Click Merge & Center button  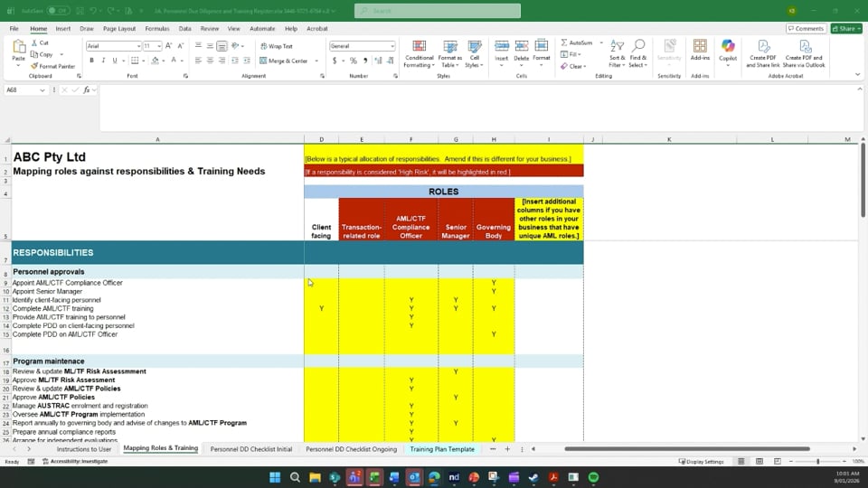pos(283,61)
